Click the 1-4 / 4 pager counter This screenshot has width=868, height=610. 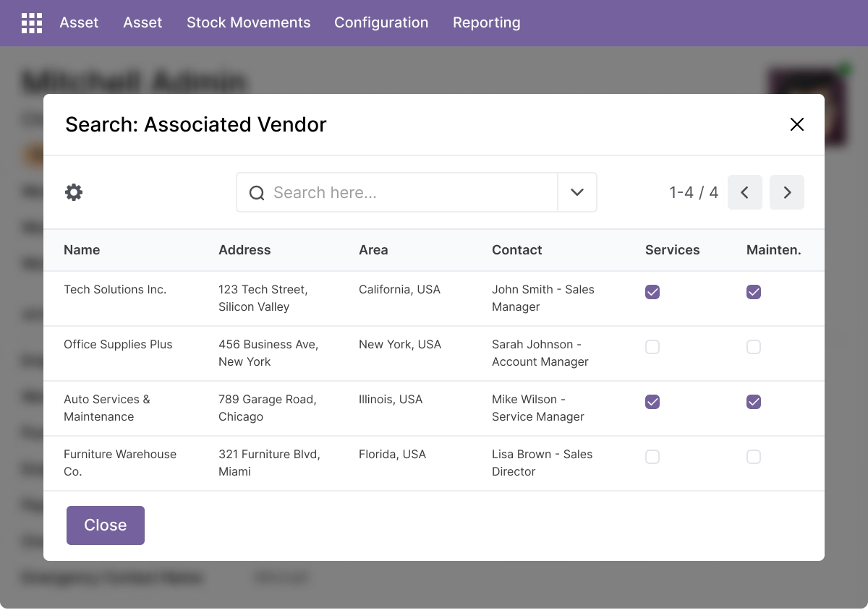coord(694,192)
